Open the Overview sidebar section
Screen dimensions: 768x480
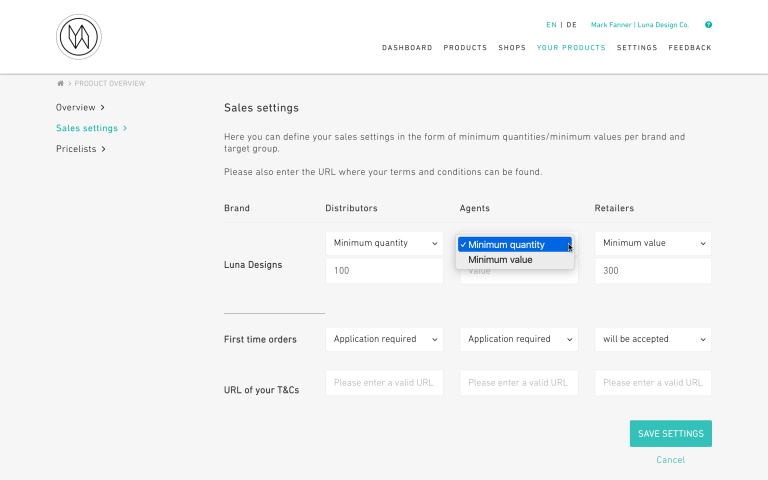80,107
